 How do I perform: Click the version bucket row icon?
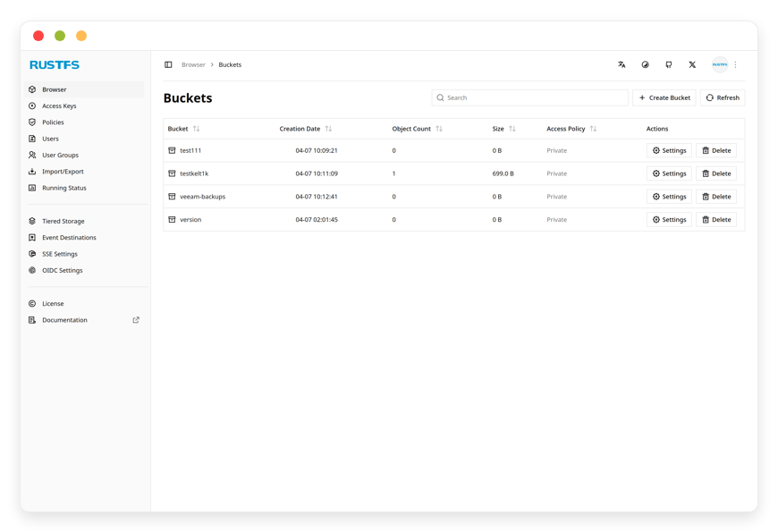(x=172, y=219)
